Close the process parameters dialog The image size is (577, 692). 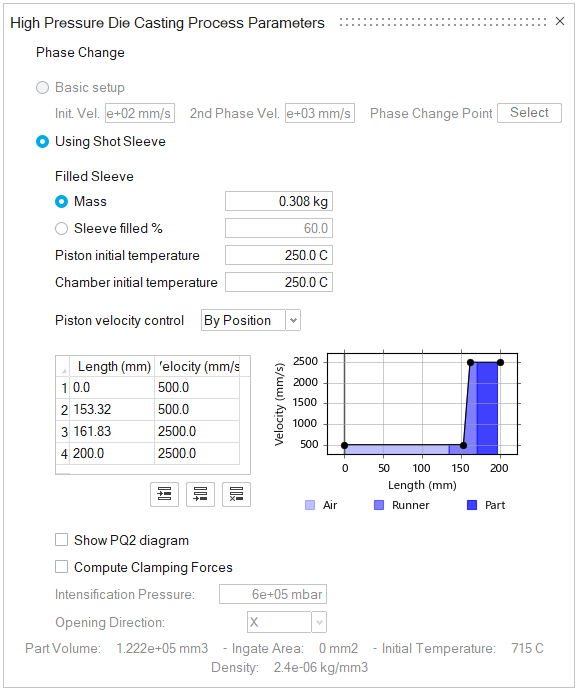pyautogui.click(x=560, y=21)
